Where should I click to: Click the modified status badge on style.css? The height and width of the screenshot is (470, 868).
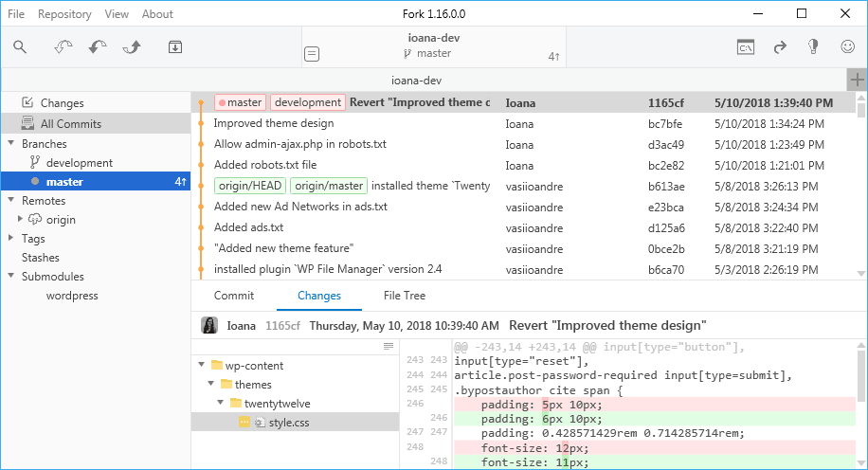244,423
